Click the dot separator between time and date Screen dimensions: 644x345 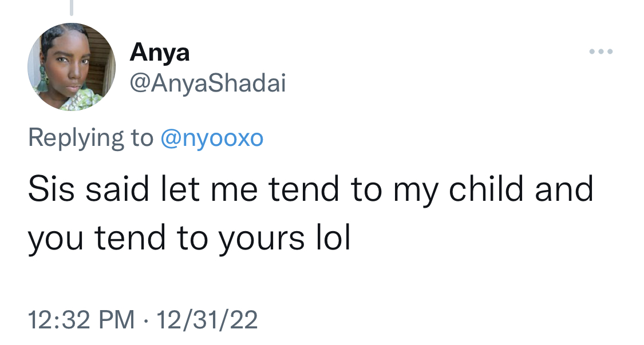click(x=145, y=320)
